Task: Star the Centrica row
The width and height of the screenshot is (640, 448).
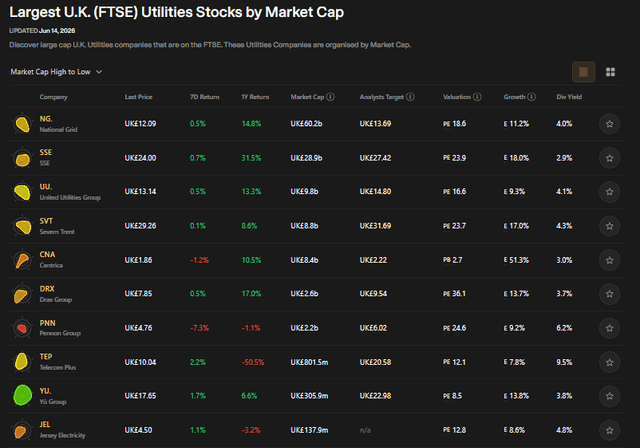Action: pyautogui.click(x=609, y=260)
